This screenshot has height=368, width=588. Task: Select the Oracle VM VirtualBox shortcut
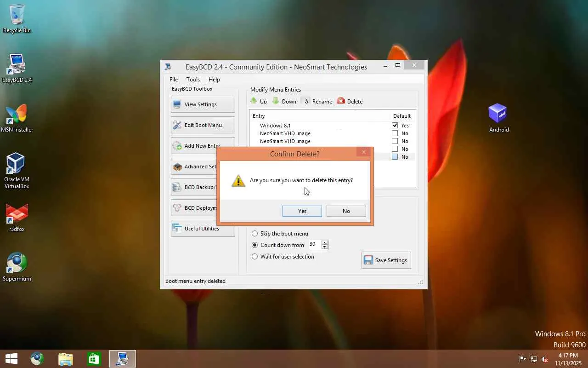(x=17, y=171)
